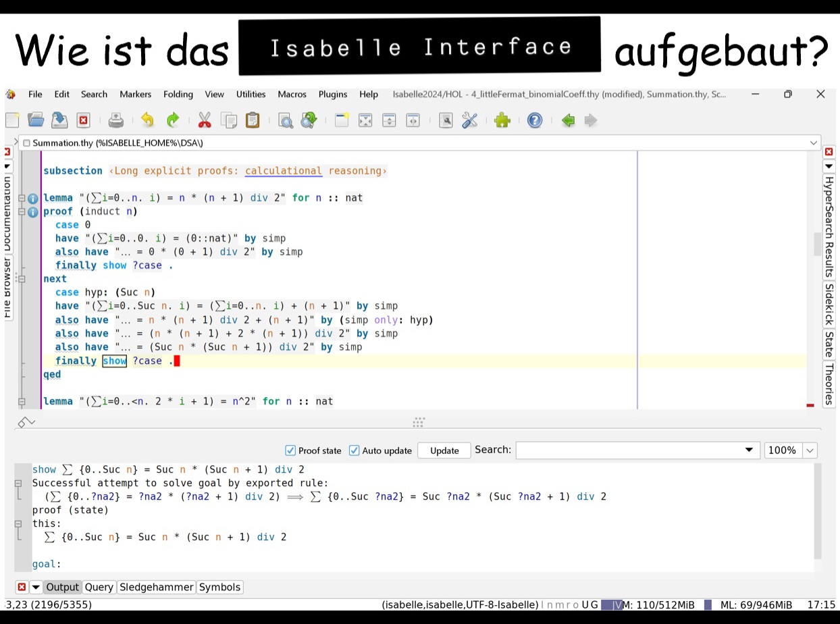Collapse fold at the next line
This screenshot has height=624, width=840.
[x=22, y=279]
